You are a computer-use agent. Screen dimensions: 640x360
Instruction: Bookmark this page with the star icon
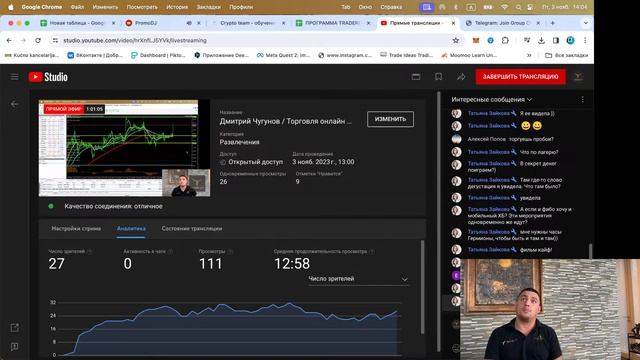point(456,40)
